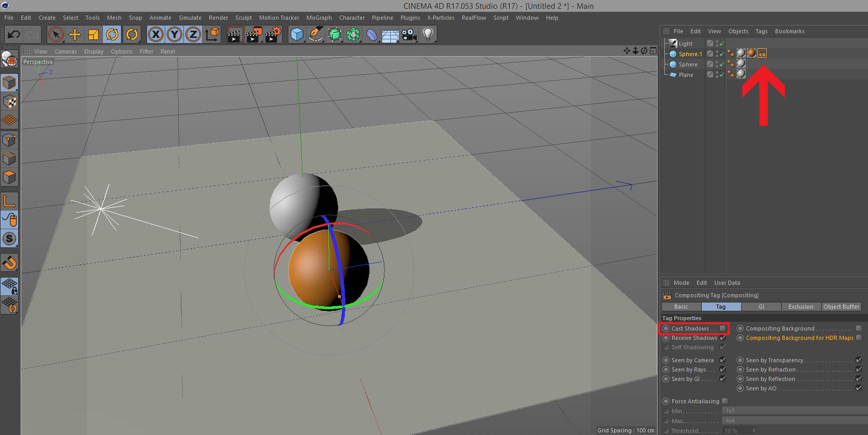The width and height of the screenshot is (868, 435).
Task: Switch to Model mode
Action: (x=9, y=82)
